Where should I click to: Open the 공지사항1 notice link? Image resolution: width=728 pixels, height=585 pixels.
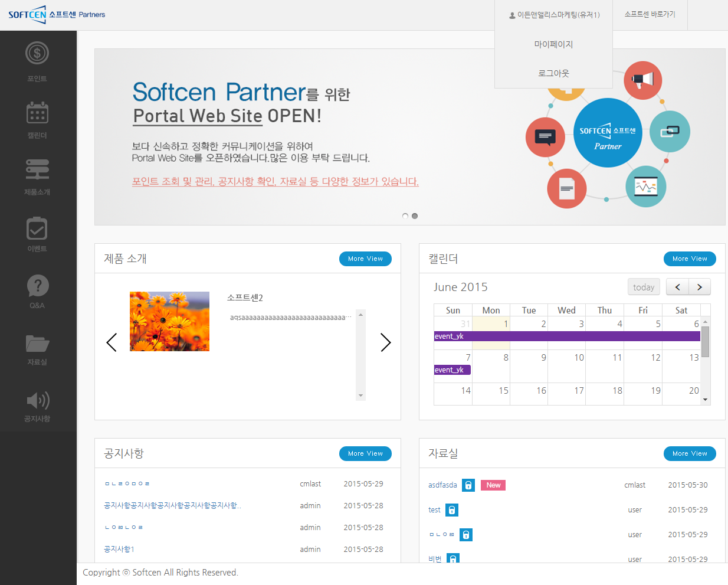pyautogui.click(x=119, y=549)
